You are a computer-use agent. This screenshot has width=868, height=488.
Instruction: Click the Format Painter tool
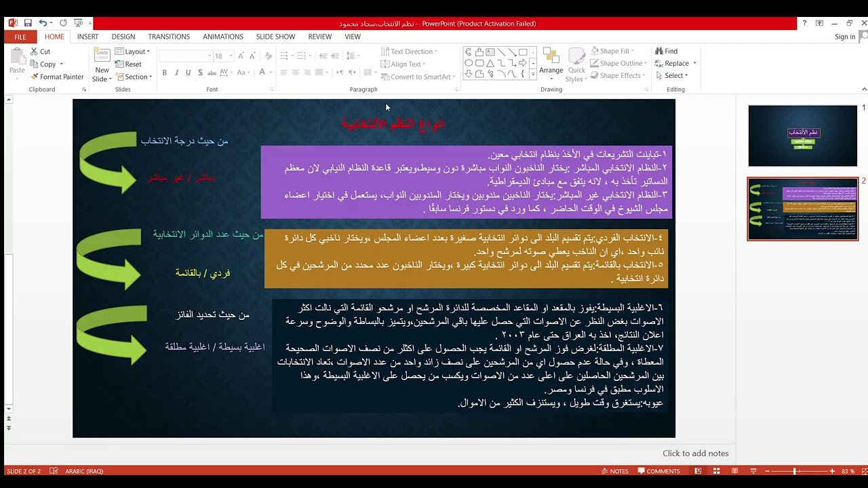point(57,77)
